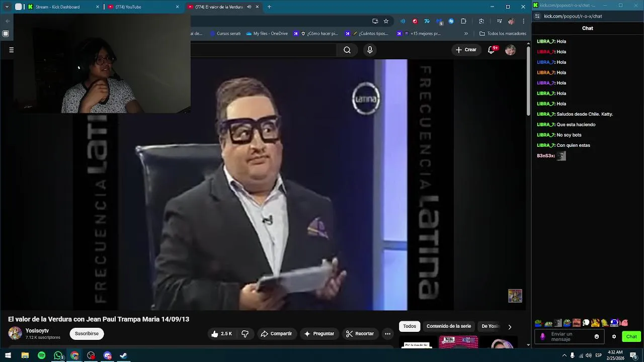Open the Windows Start menu
Image resolution: width=644 pixels, height=362 pixels.
[9, 355]
